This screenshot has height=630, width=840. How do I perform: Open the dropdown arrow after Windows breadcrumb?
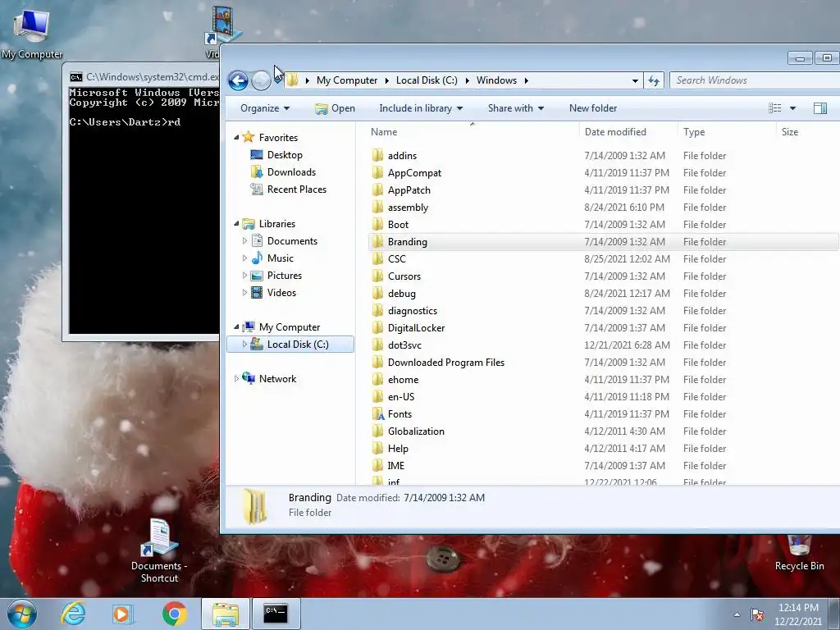pyautogui.click(x=526, y=81)
